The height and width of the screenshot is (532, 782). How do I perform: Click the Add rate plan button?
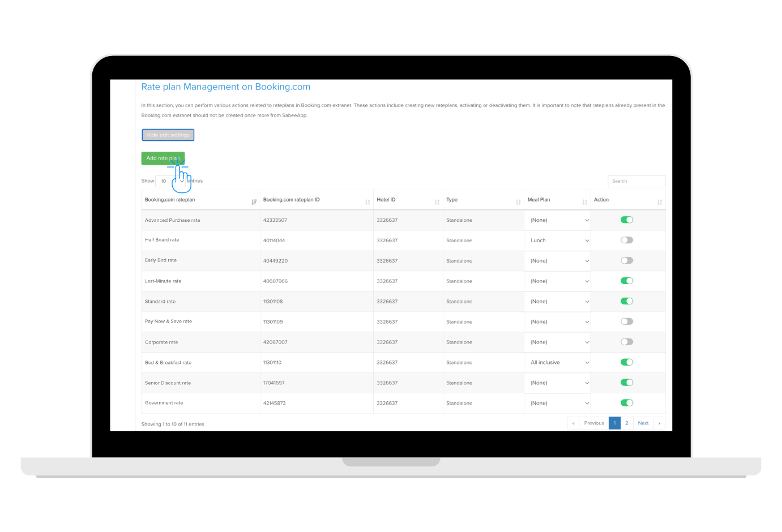coord(163,158)
